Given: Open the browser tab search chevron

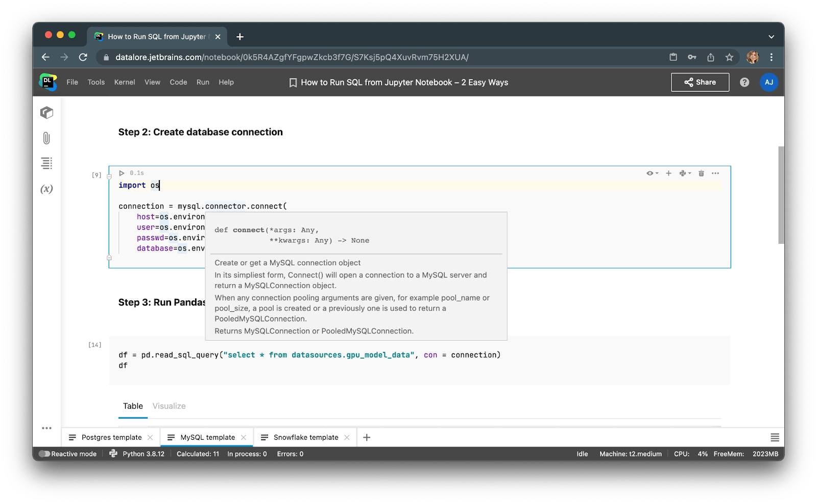Looking at the screenshot, I should 771,36.
